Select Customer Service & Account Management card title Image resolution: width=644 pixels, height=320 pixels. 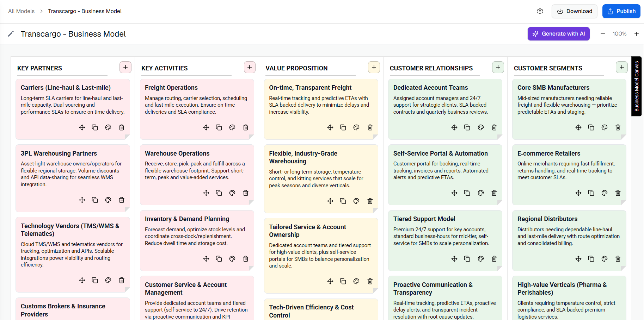click(186, 289)
